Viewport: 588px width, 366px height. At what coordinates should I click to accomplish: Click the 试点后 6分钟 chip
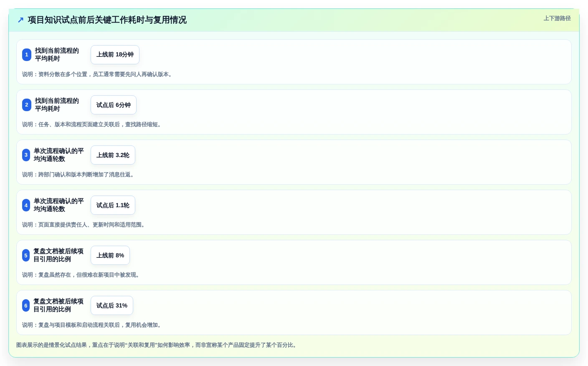114,105
